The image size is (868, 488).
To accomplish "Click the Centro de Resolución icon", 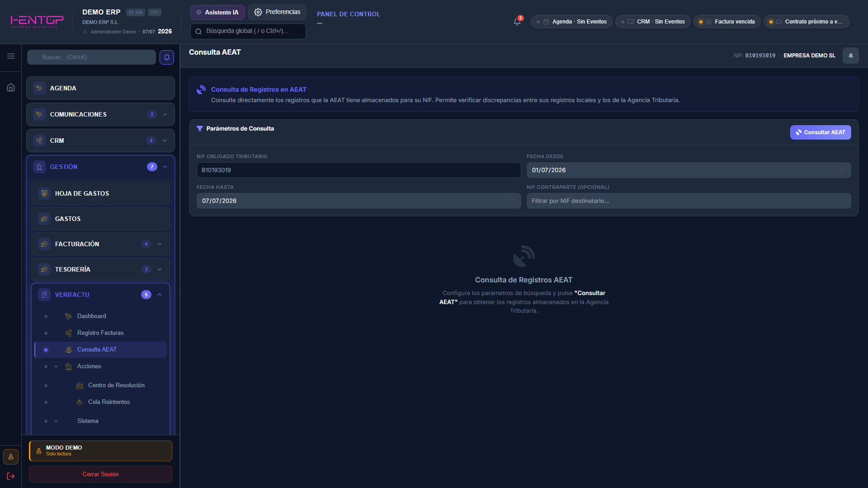I will coord(80,385).
